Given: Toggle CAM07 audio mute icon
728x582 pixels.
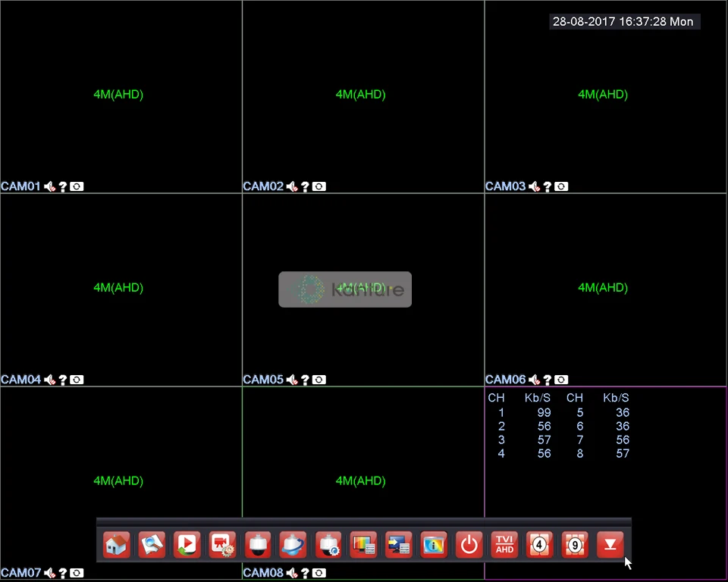Looking at the screenshot, I should 50,573.
